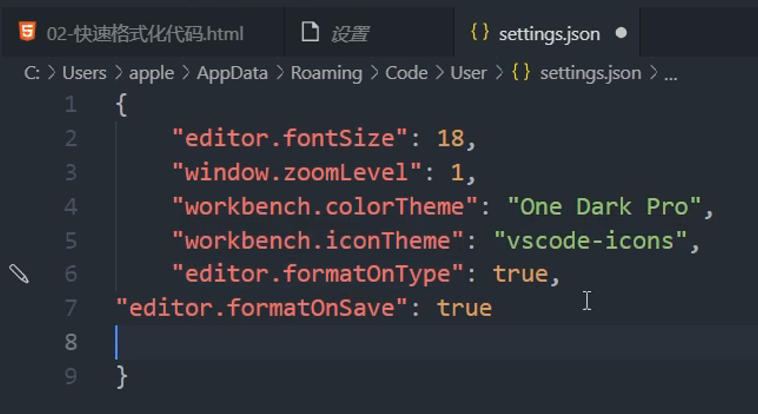Open the settings.json breadcrumb segment

[x=590, y=74]
